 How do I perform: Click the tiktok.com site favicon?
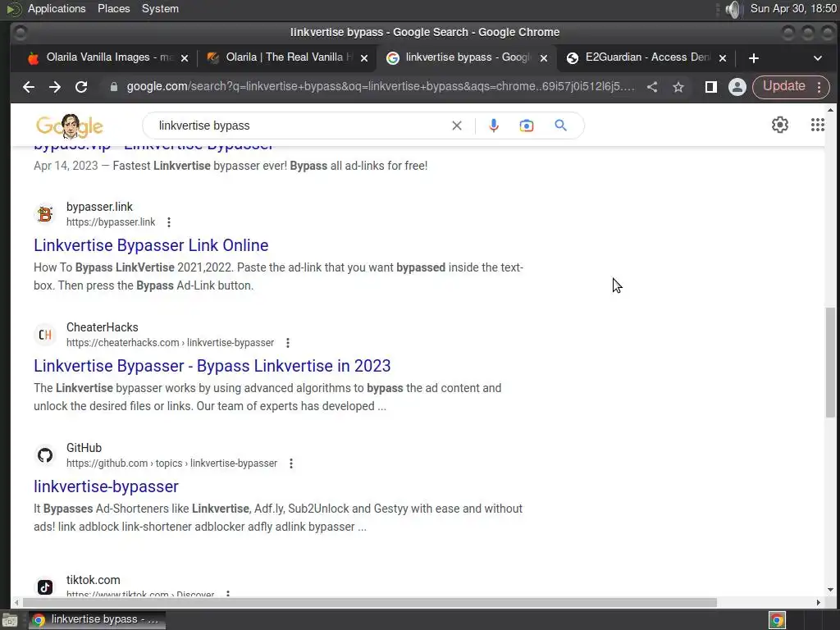(45, 587)
